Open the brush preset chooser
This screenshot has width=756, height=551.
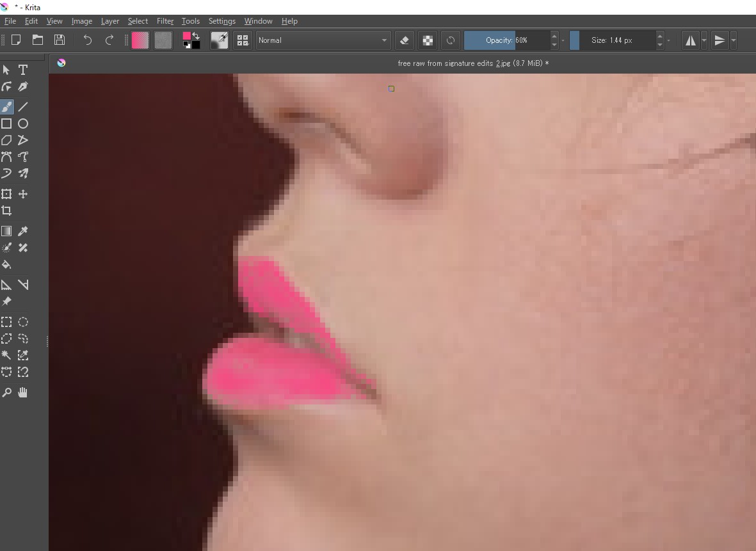pos(243,40)
